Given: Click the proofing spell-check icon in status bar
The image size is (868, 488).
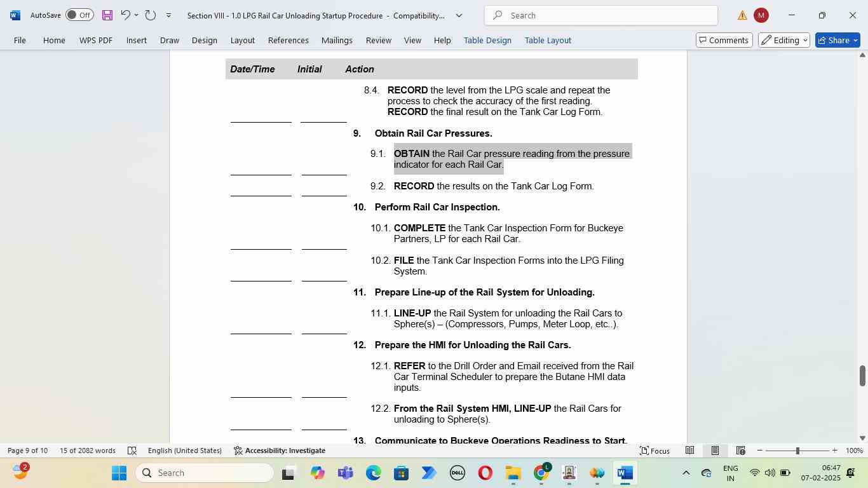Looking at the screenshot, I should pos(132,451).
